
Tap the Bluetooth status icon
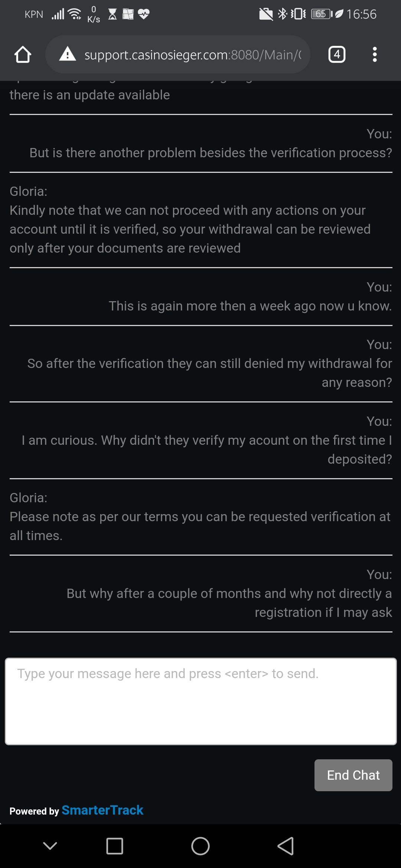coord(283,14)
